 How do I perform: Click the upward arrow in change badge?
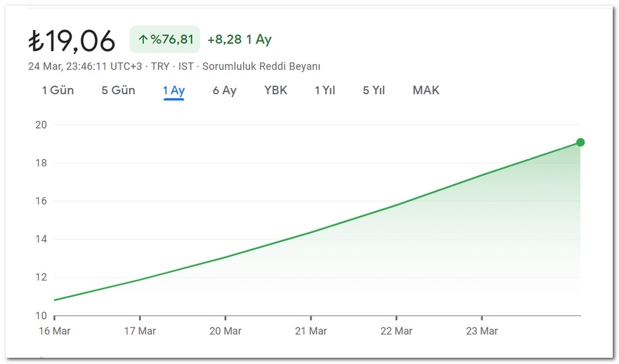coord(143,40)
